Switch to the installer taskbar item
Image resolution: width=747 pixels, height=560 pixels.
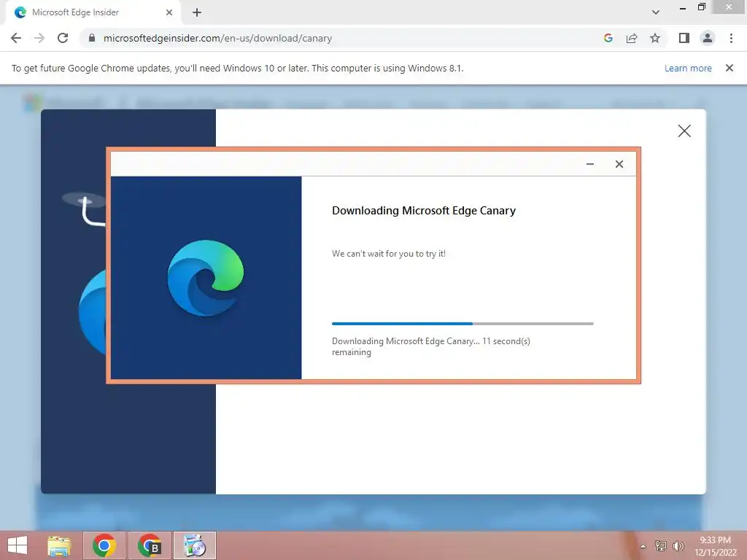click(x=194, y=545)
